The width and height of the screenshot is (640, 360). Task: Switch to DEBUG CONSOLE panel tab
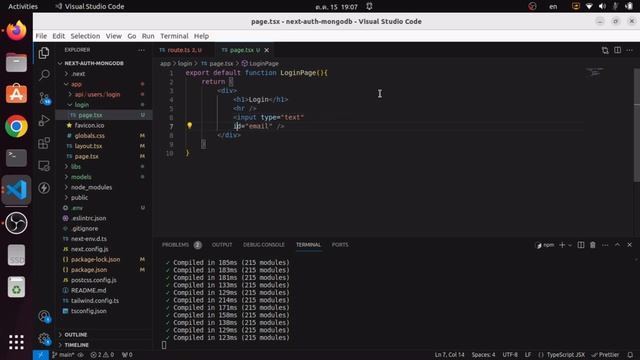tap(264, 245)
